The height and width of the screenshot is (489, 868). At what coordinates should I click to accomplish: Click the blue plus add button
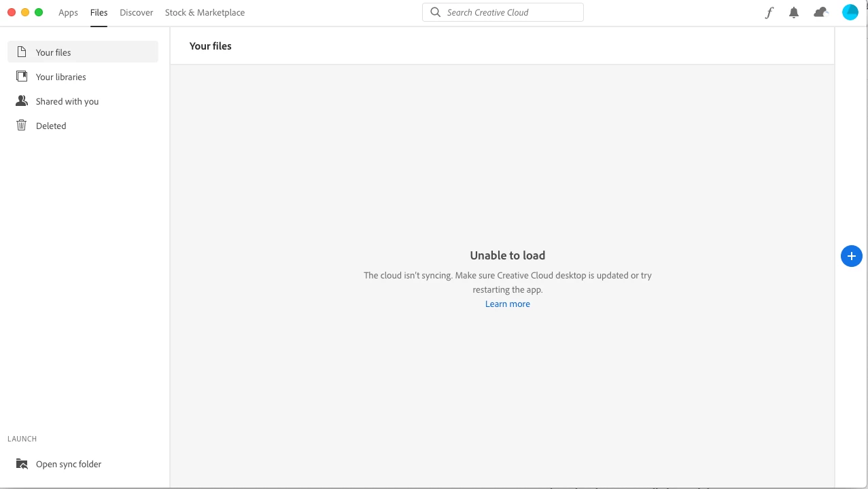coord(852,256)
